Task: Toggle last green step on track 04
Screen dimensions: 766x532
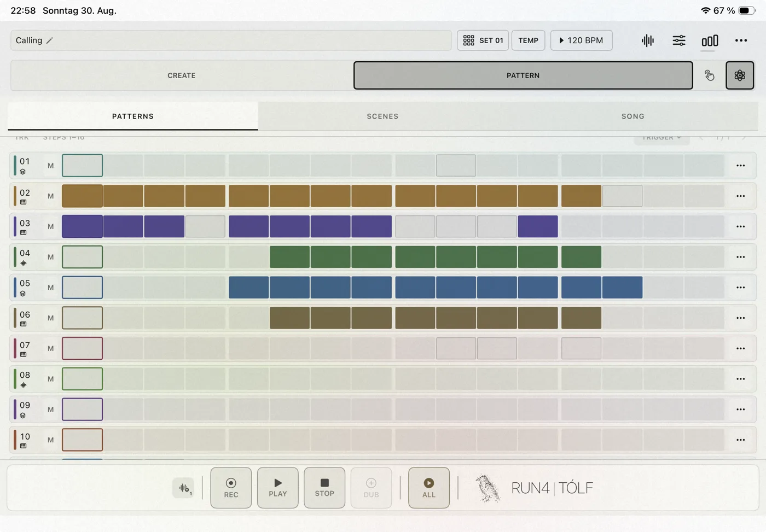Action: coord(581,257)
